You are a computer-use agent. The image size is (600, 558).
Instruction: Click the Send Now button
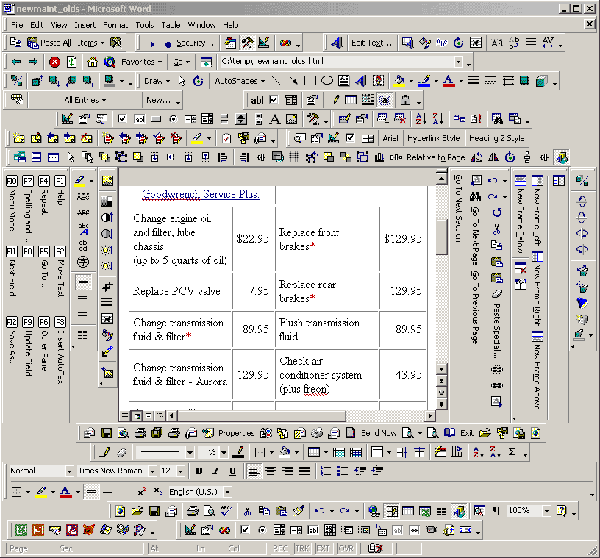click(x=379, y=433)
